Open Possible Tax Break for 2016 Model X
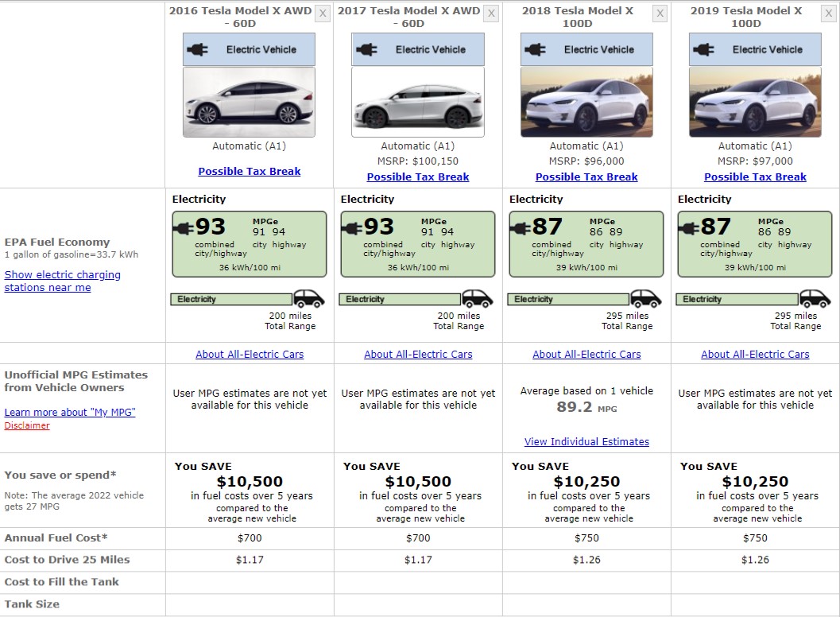Viewport: 840px width, 617px height. [249, 172]
